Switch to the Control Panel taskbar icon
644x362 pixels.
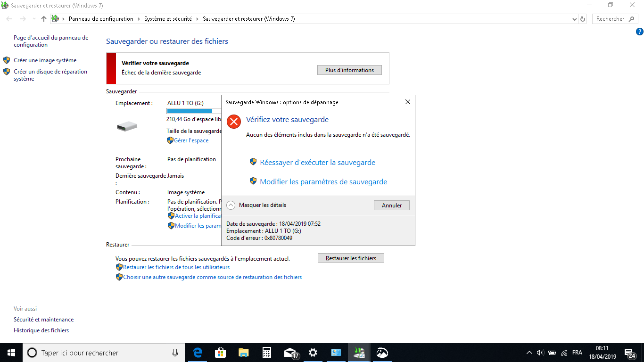(x=336, y=353)
